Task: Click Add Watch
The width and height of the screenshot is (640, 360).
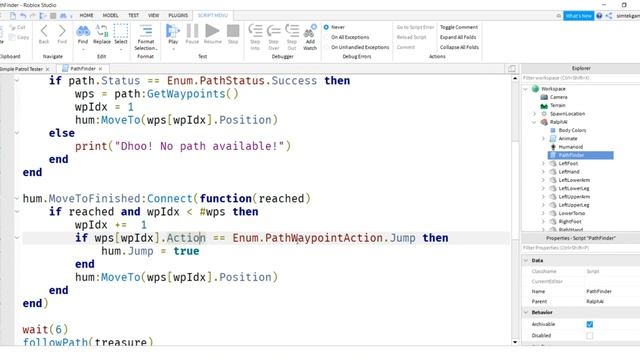Action: coord(310,37)
